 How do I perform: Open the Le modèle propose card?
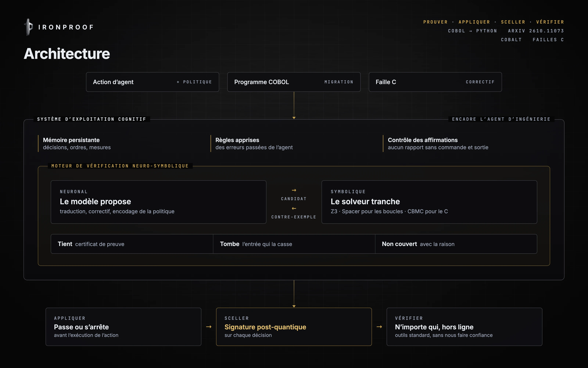(x=158, y=202)
